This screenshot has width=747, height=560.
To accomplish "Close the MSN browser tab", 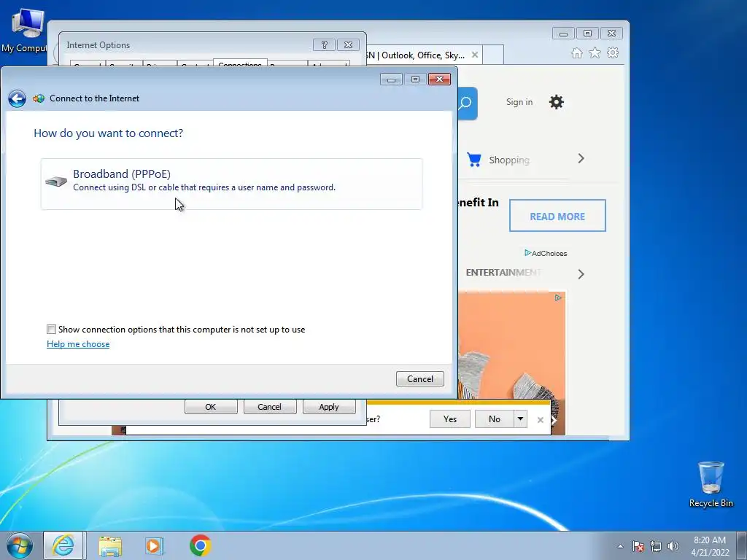I will tap(474, 55).
